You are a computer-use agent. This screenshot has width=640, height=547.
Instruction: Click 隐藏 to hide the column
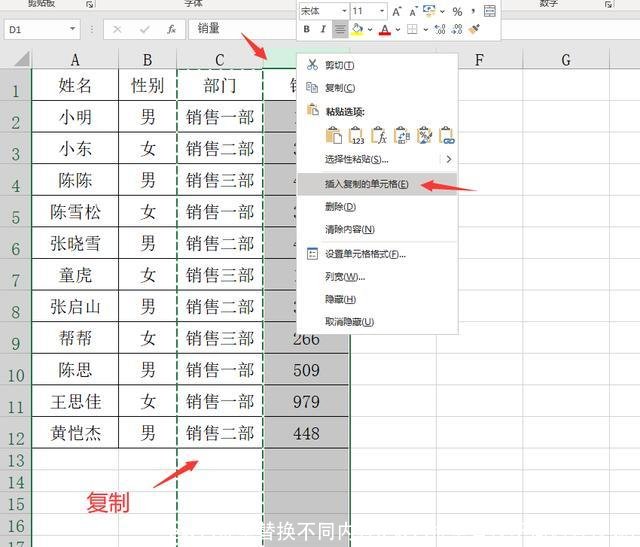340,299
